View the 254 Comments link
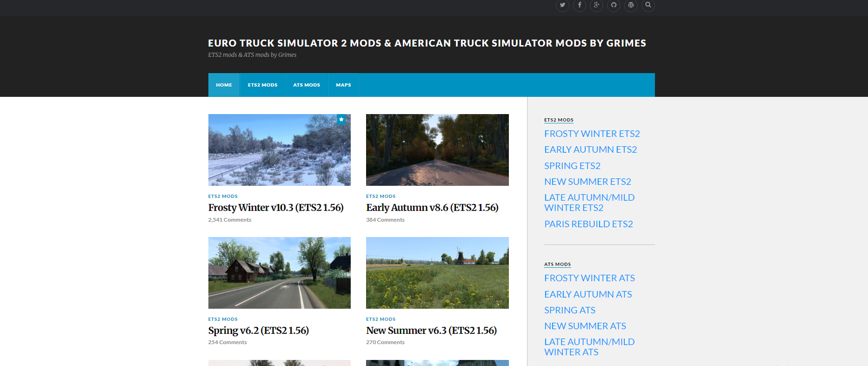 coord(227,342)
